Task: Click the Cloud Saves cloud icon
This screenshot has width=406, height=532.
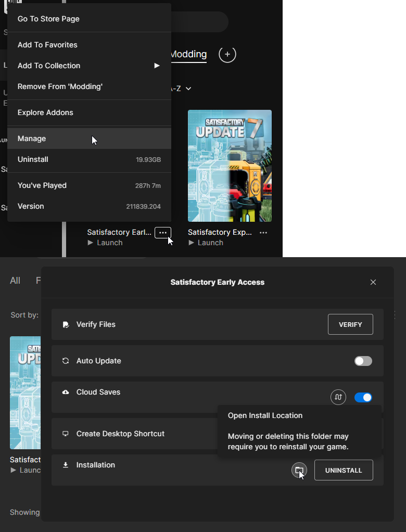Action: [66, 392]
